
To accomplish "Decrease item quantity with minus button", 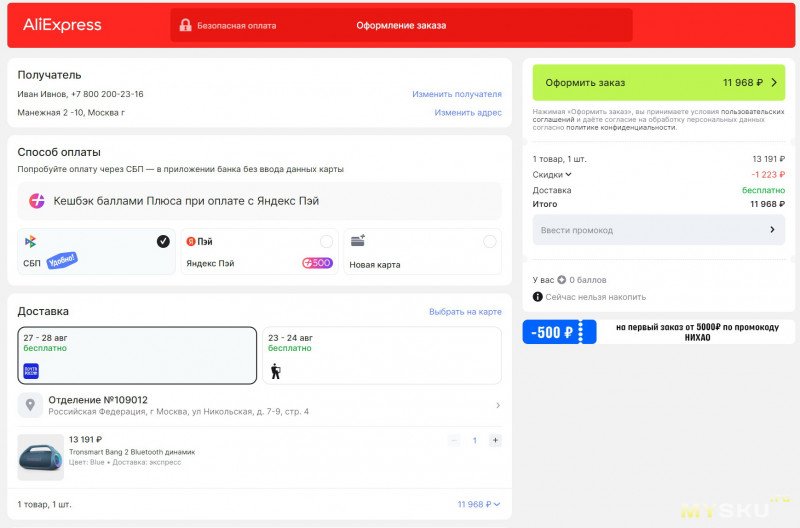I will click(x=454, y=440).
